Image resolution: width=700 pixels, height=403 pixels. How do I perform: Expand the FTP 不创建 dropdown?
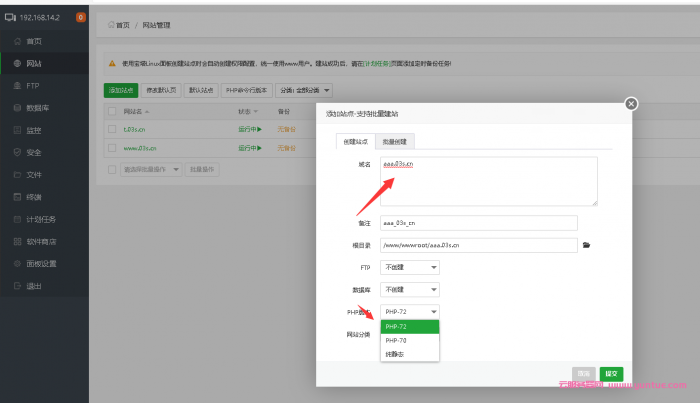410,267
